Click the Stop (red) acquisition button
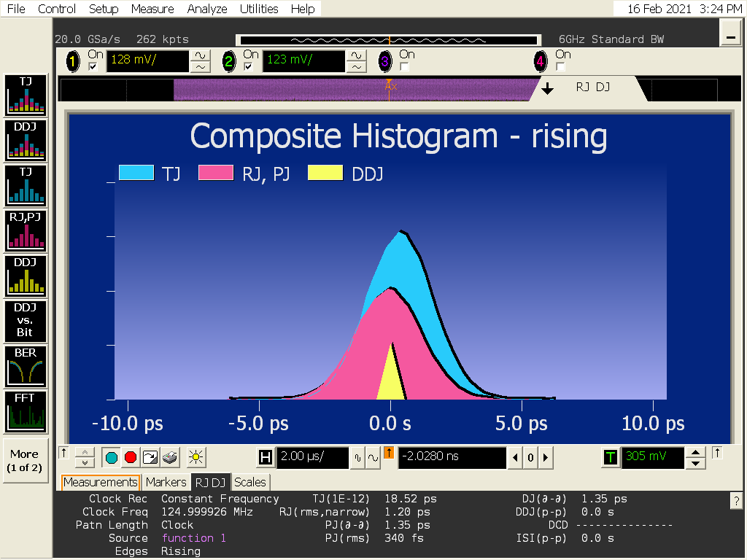The image size is (747, 560). (131, 458)
